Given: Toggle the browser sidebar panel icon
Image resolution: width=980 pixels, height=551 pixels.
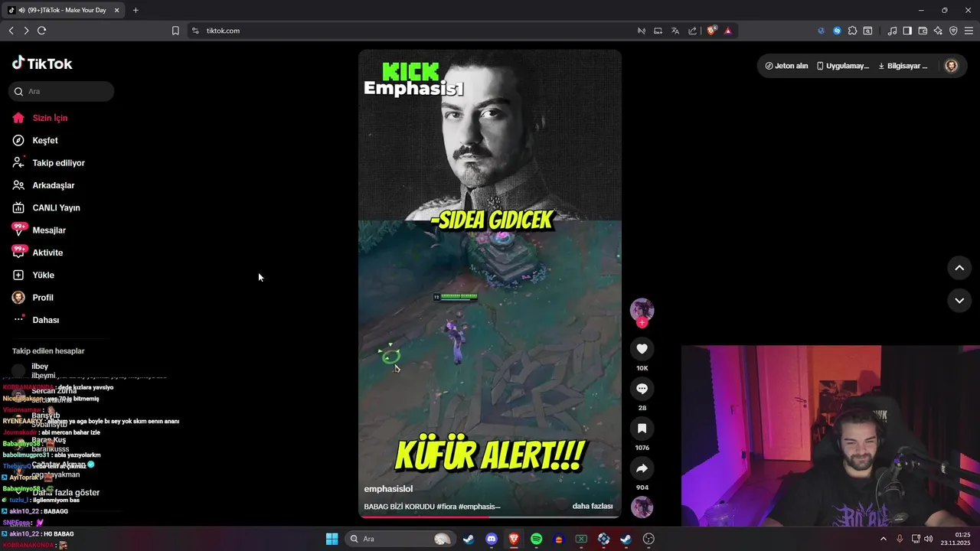Looking at the screenshot, I should coord(907,31).
